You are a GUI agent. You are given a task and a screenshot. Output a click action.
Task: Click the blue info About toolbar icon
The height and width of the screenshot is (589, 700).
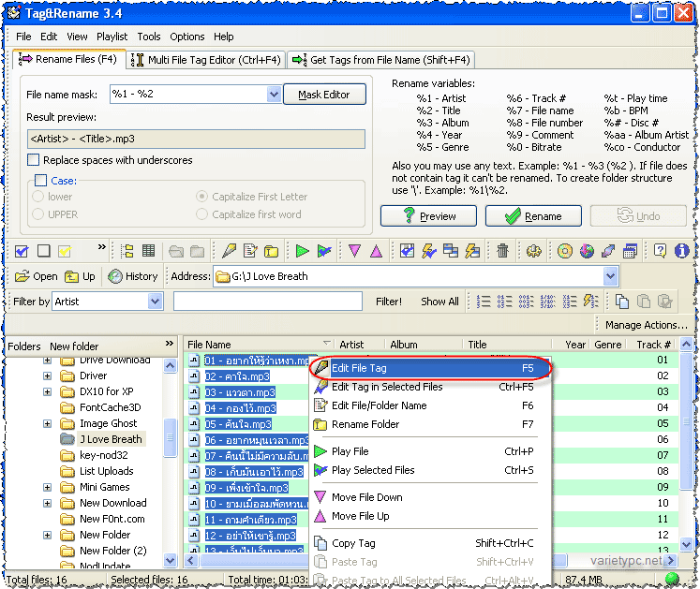(681, 251)
